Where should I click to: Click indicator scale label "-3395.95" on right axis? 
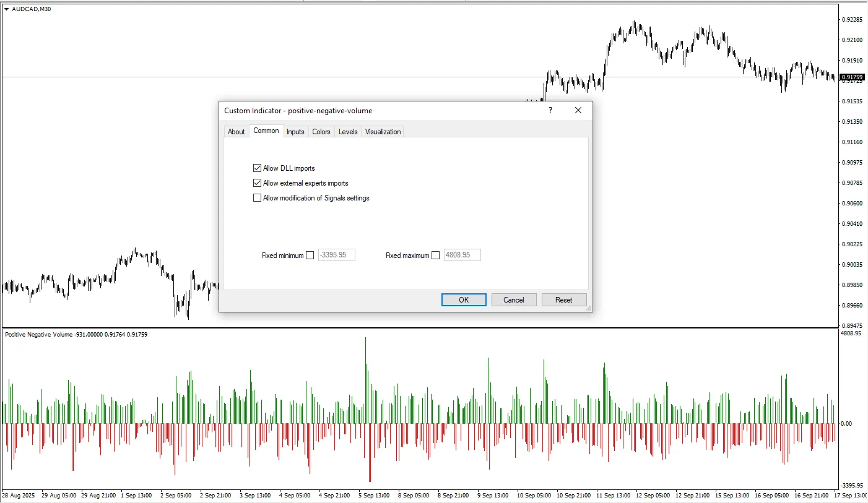pos(851,486)
